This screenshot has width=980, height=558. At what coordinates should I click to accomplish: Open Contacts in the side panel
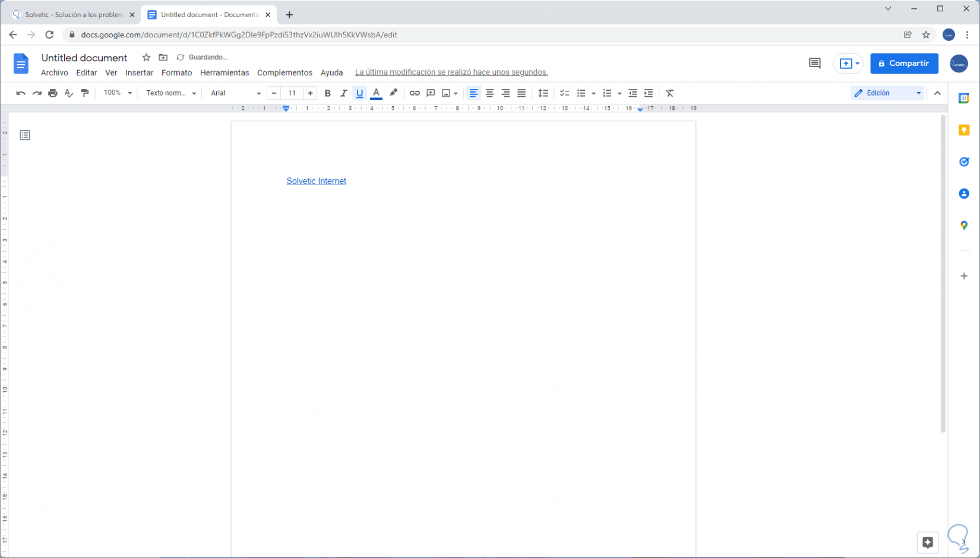point(964,194)
